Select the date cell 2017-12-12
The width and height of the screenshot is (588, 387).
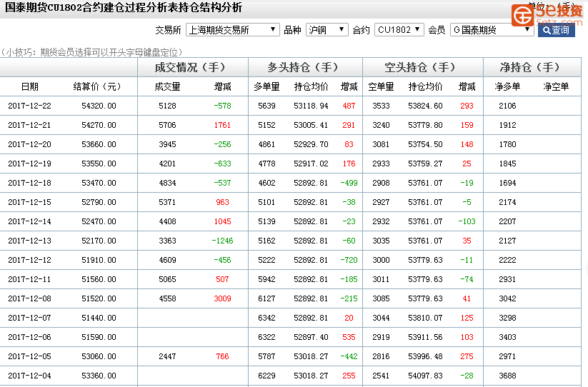click(x=29, y=261)
